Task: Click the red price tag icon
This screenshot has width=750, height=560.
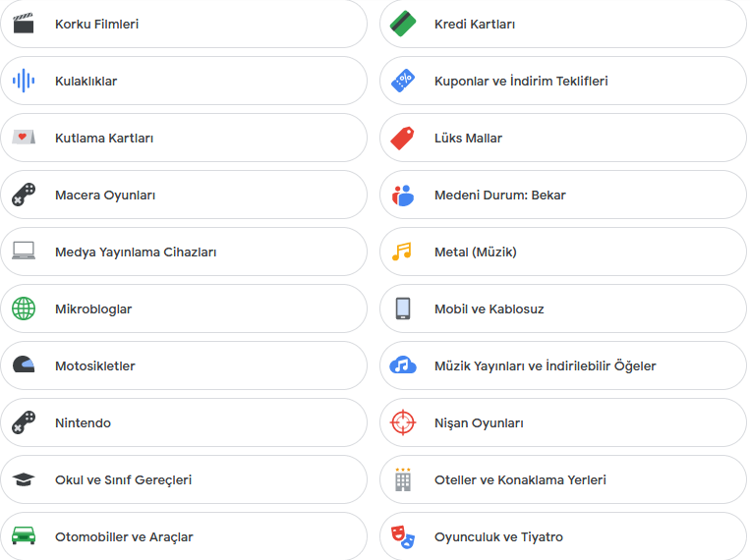Action: [x=402, y=138]
